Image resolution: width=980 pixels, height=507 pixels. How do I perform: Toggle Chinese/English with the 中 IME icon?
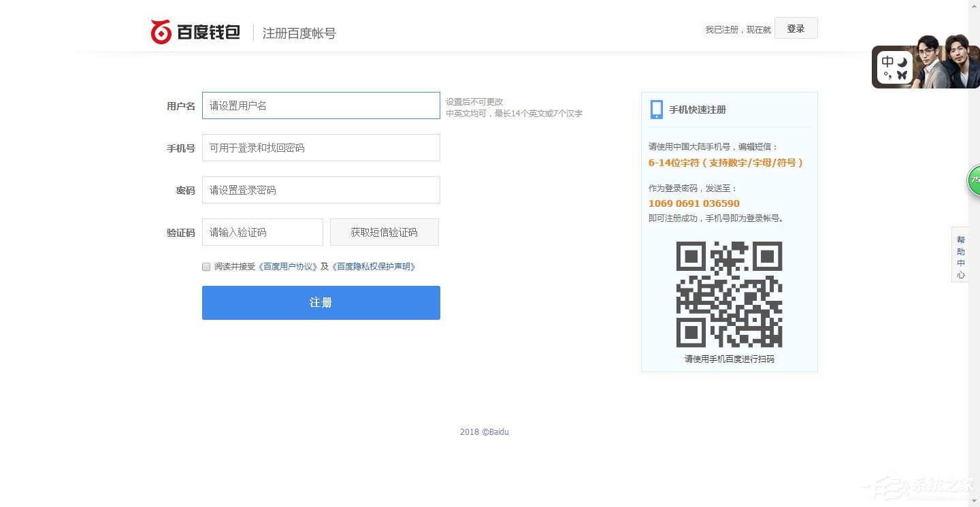click(x=887, y=60)
